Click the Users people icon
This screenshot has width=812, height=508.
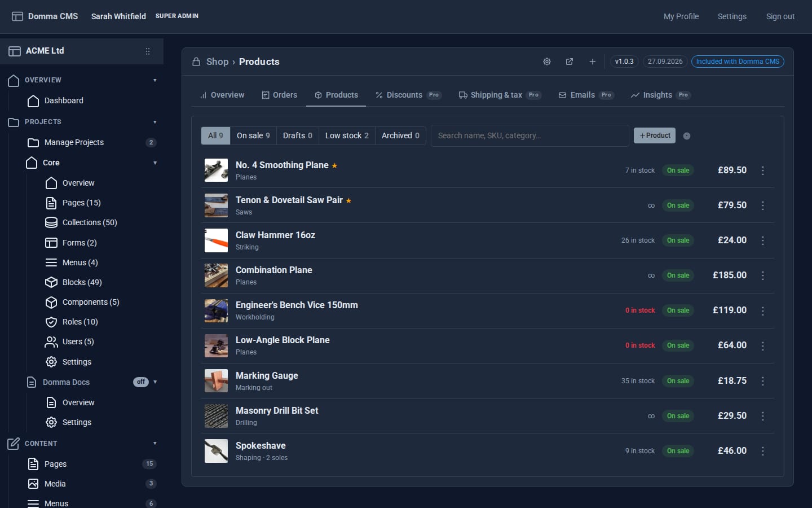51,341
